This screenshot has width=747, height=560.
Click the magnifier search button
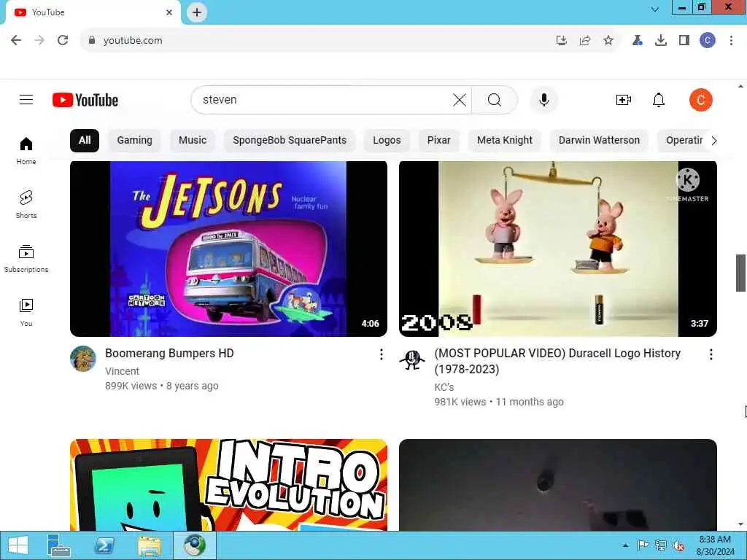point(495,100)
